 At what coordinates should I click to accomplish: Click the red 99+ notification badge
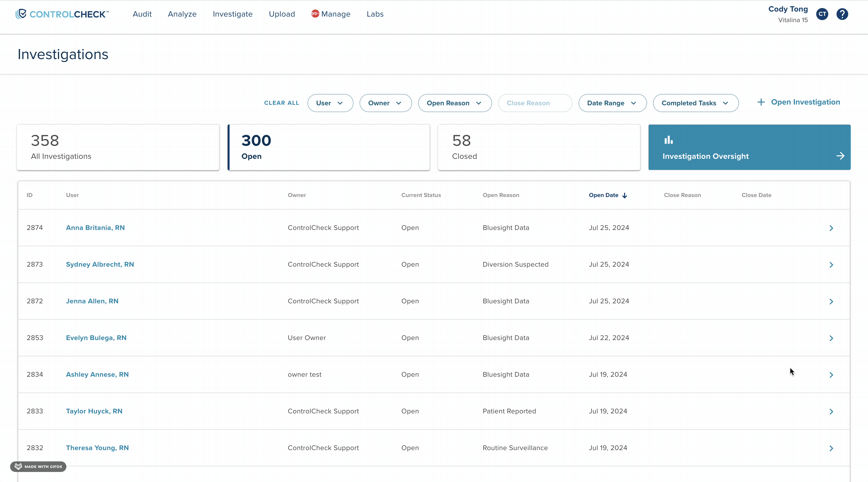tap(315, 14)
